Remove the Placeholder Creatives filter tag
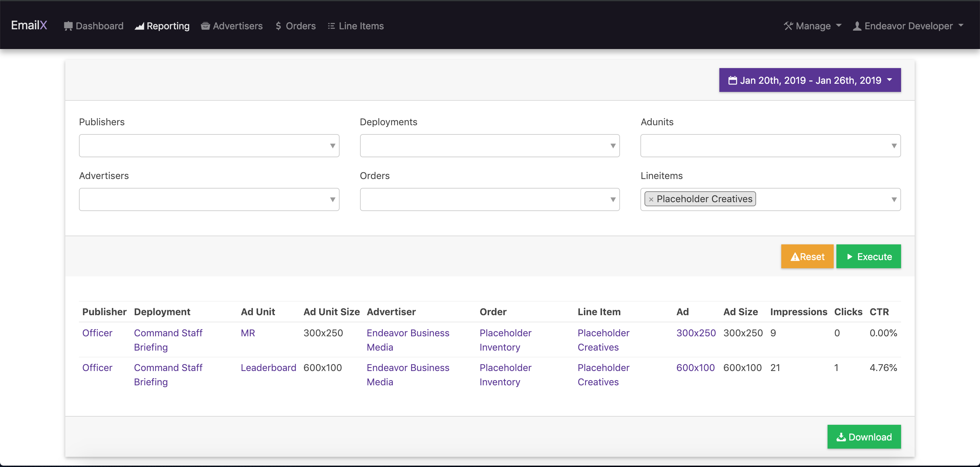Screen dimensions: 980x467 tap(651, 199)
